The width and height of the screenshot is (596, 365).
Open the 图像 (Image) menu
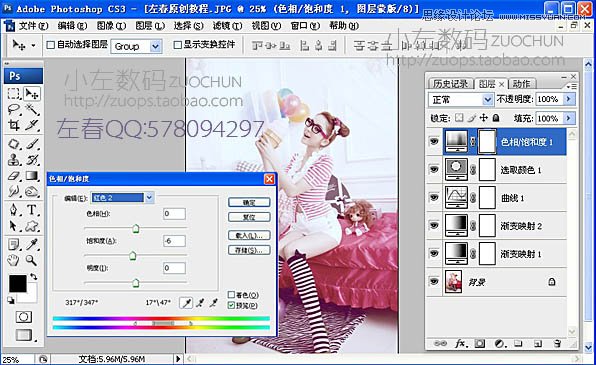click(x=111, y=26)
